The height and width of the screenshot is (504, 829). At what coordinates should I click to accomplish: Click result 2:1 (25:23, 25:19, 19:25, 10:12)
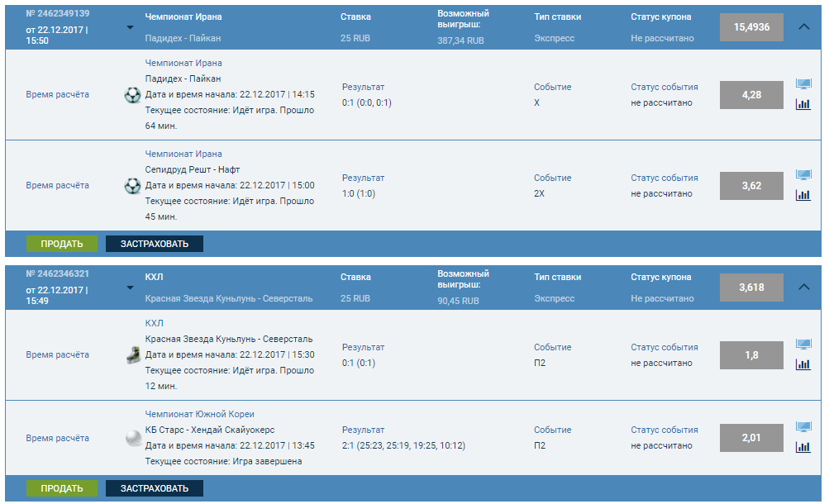point(403,445)
